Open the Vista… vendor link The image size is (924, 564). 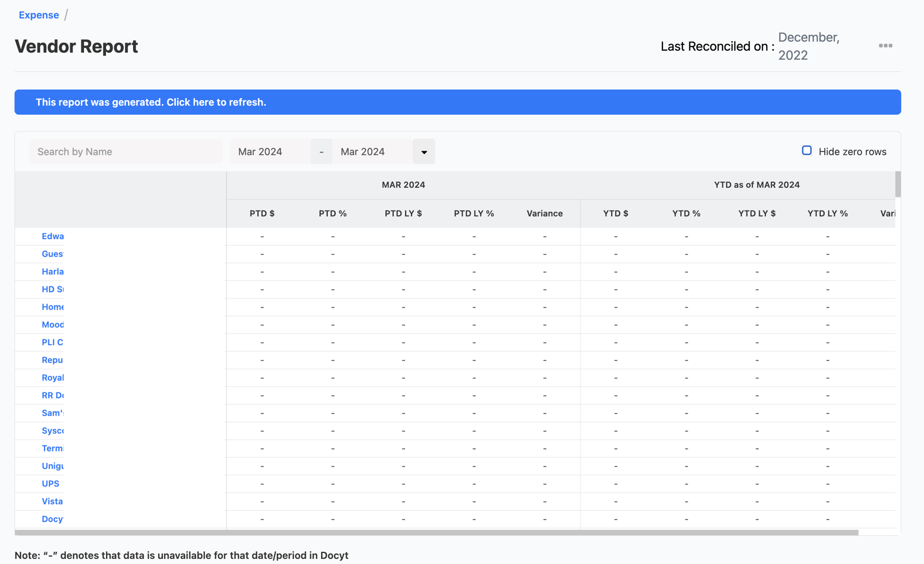pos(52,502)
